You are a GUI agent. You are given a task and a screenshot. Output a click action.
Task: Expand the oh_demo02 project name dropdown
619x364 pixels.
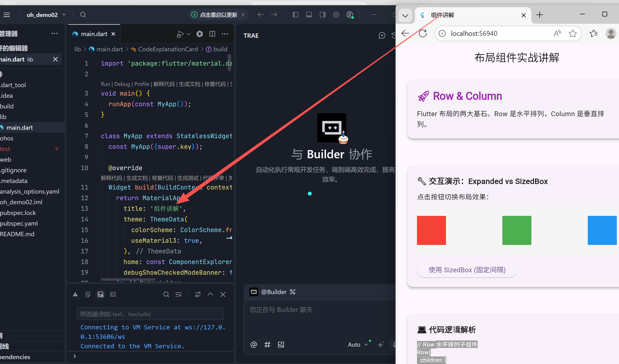(x=64, y=15)
